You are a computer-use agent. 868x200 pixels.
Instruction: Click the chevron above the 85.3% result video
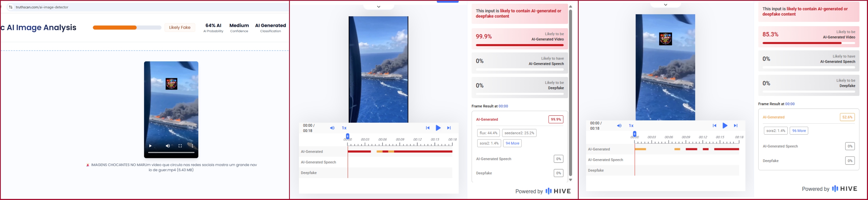[x=665, y=5]
